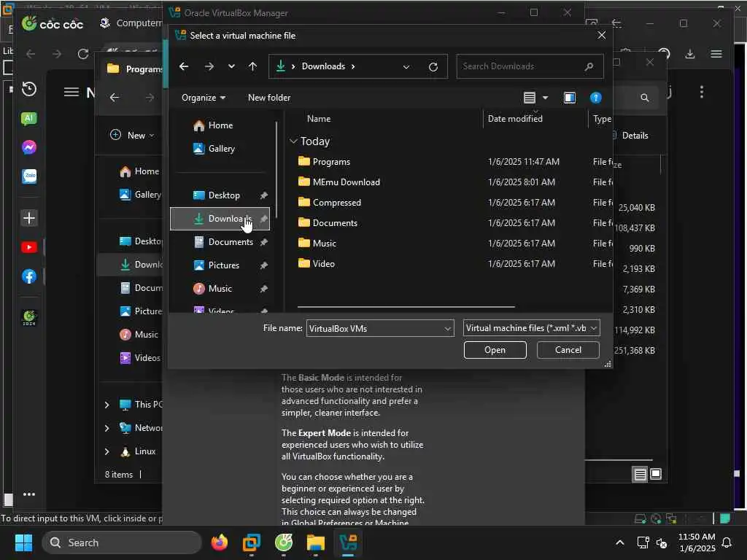Image resolution: width=747 pixels, height=560 pixels.
Task: Change the view layout icon
Action: [x=530, y=98]
